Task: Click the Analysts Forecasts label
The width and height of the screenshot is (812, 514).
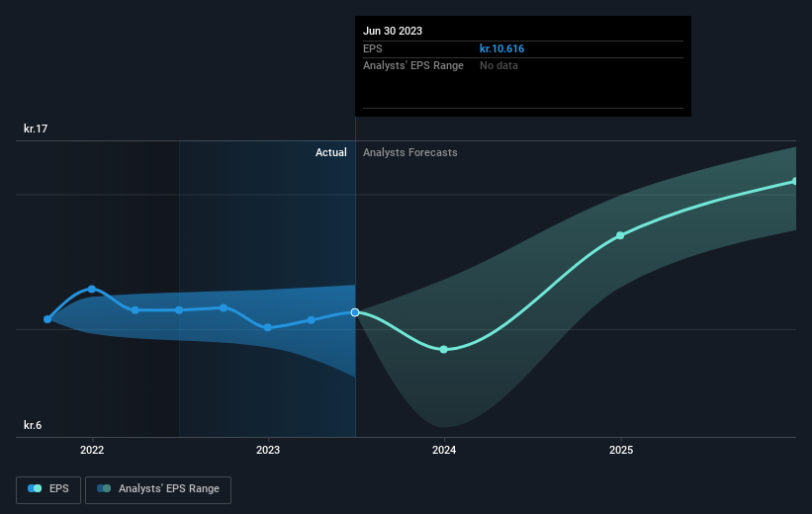Action: tap(410, 152)
